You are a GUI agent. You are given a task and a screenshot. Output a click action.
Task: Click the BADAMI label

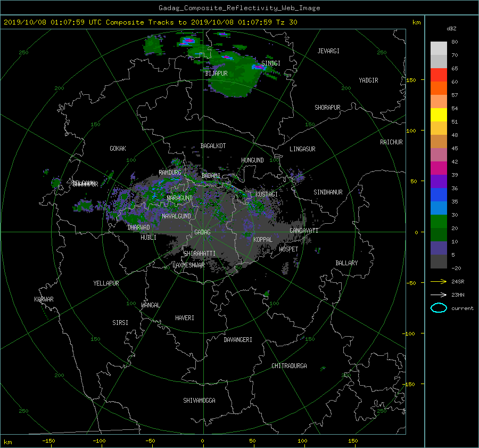pyautogui.click(x=211, y=176)
